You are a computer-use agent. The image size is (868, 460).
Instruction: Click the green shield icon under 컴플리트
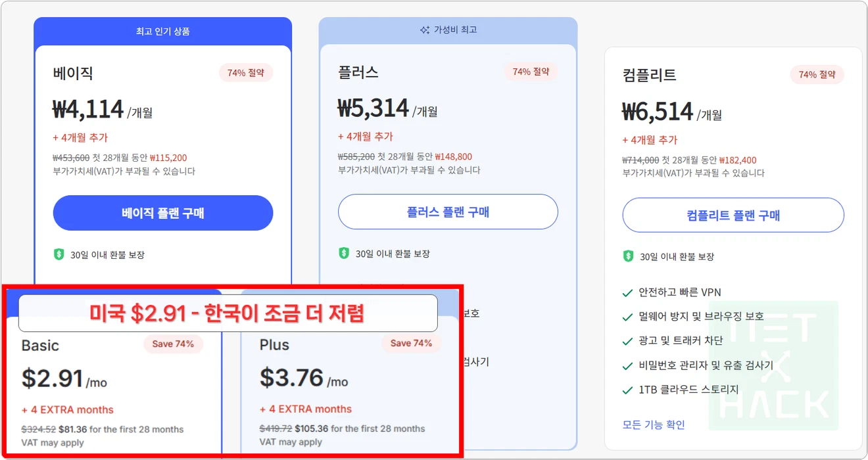point(628,256)
